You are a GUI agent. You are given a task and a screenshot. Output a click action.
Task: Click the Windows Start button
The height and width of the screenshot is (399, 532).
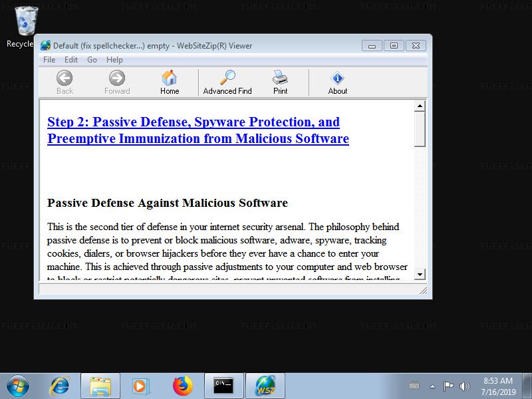[18, 386]
